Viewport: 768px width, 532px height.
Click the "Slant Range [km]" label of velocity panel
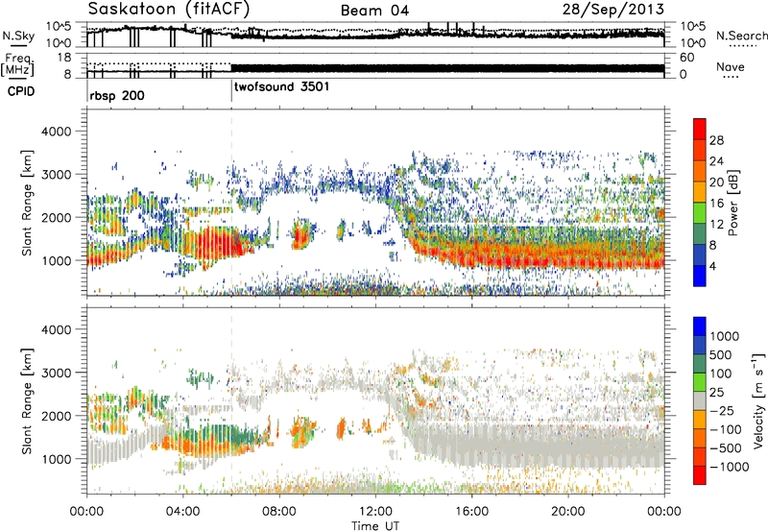[x=27, y=401]
